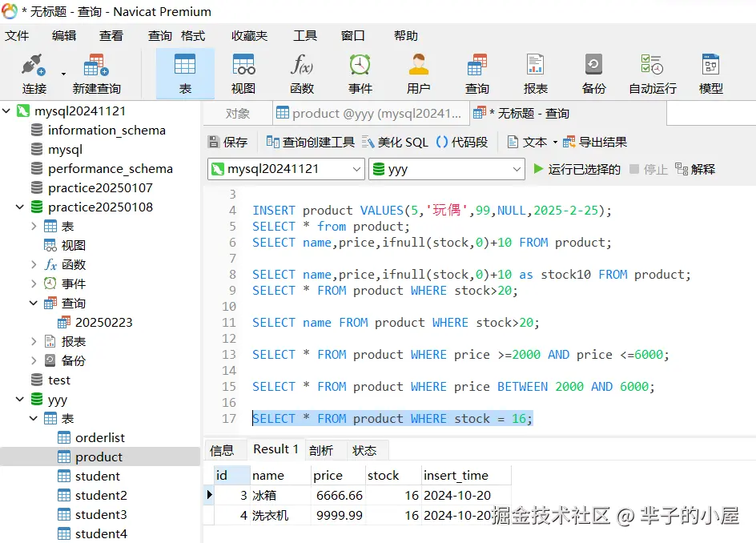The height and width of the screenshot is (543, 756).
Task: Insert a 代码段 (code snippet)
Action: point(461,142)
